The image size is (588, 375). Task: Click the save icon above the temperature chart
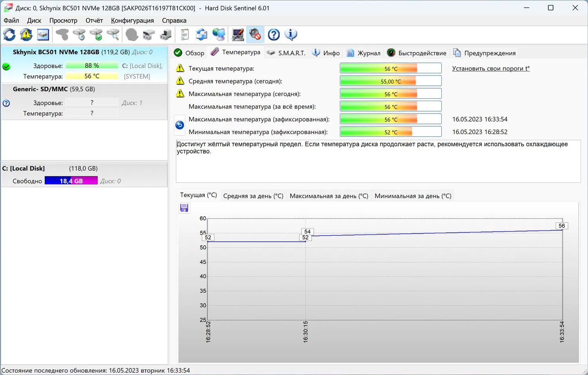pos(184,208)
